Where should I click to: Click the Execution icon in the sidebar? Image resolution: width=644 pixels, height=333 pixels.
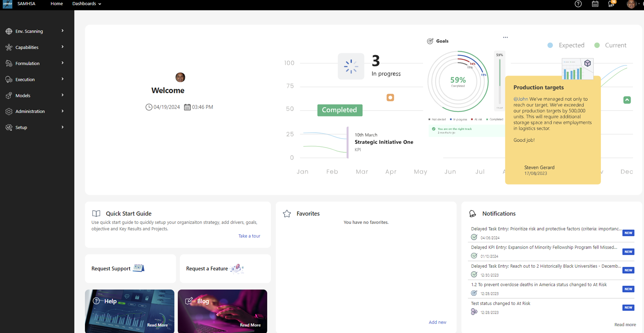9,79
